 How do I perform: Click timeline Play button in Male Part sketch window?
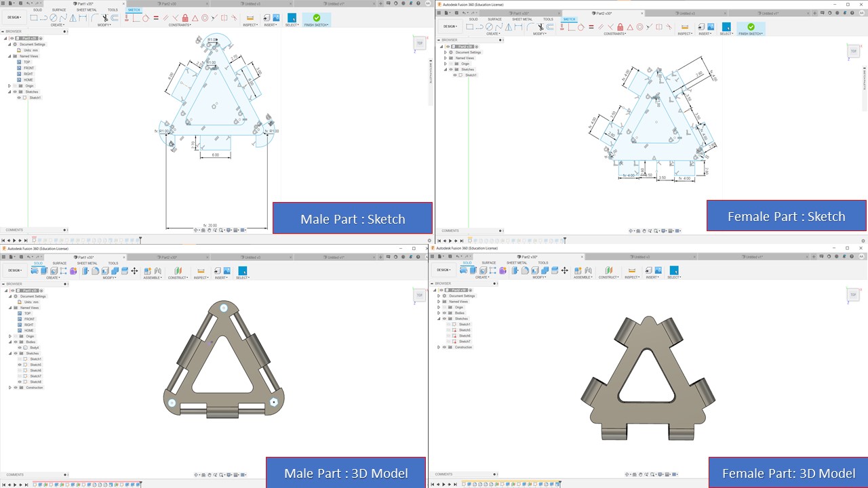coord(14,241)
